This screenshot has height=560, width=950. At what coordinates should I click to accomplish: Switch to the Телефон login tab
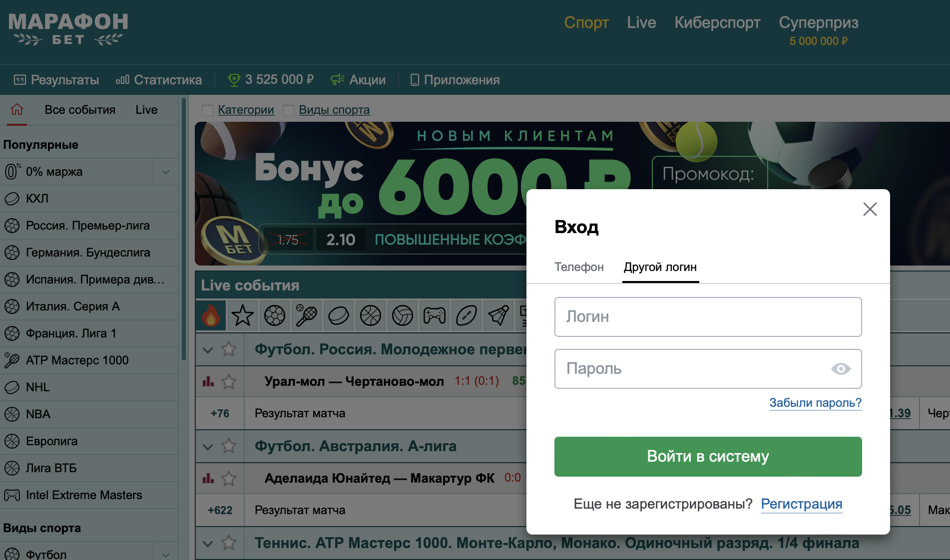tap(579, 267)
